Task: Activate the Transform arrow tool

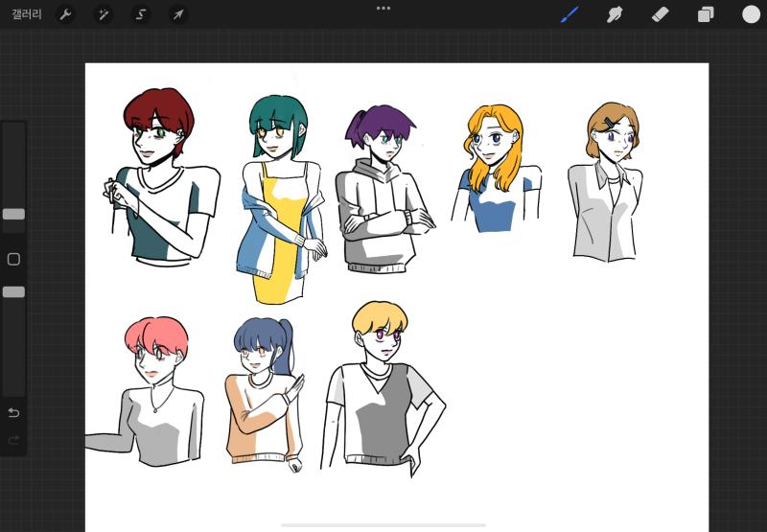Action: point(178,14)
